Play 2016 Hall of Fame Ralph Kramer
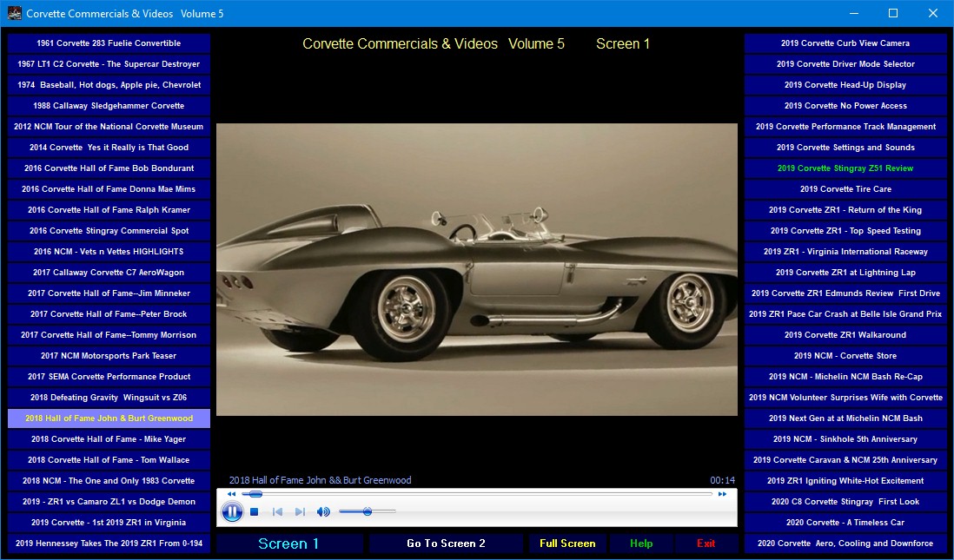954x560 pixels. [109, 210]
